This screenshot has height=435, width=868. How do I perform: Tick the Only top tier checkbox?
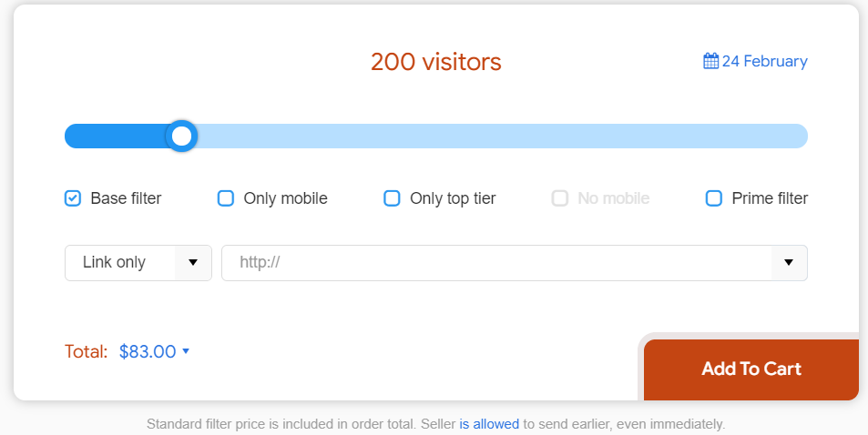392,198
